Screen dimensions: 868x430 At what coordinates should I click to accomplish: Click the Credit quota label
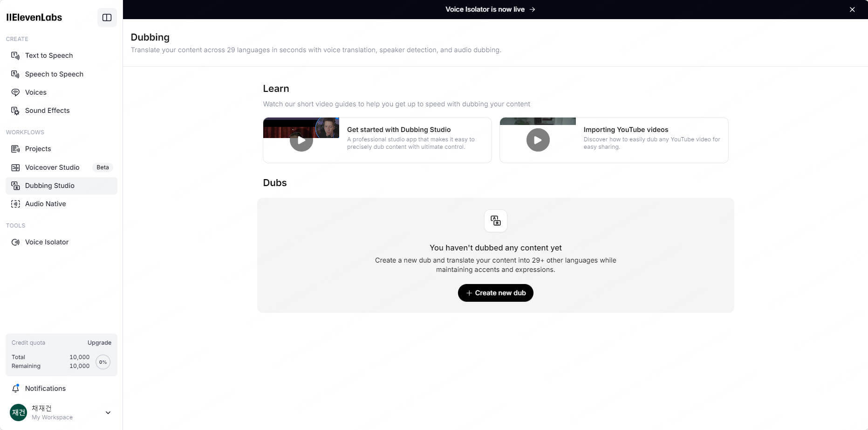pos(28,342)
